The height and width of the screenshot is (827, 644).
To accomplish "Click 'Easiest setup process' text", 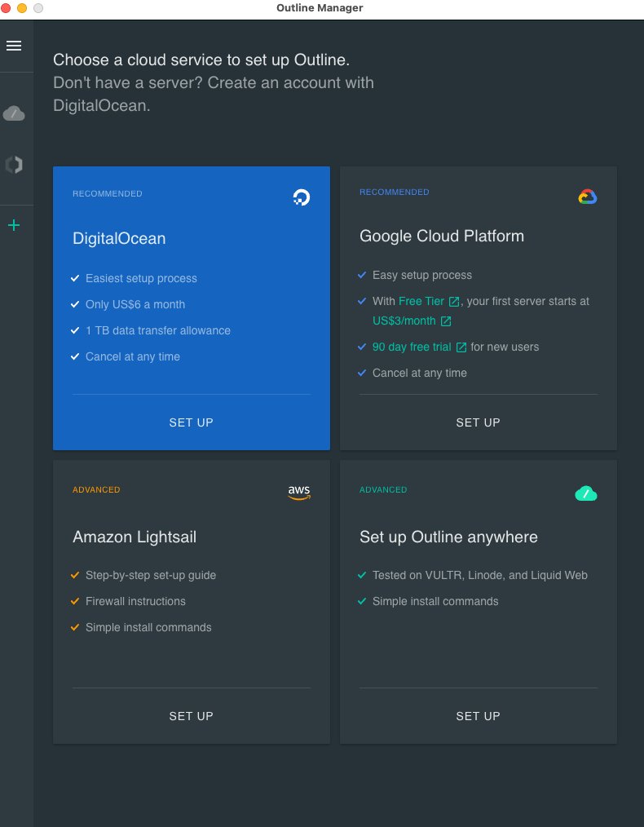I will pyautogui.click(x=141, y=278).
